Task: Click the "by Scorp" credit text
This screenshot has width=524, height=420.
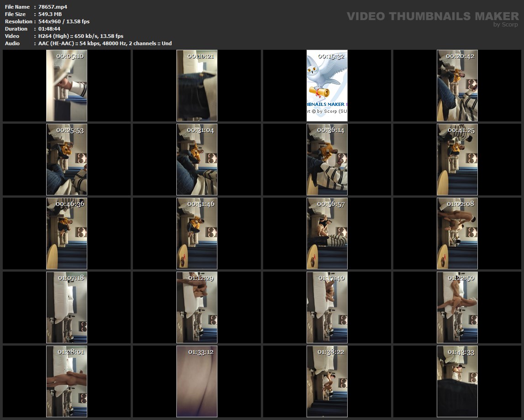Action: 506,25
